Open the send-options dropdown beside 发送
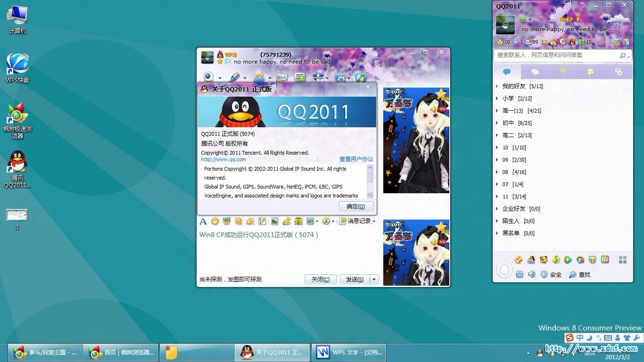This screenshot has height=362, width=644. 374,280
